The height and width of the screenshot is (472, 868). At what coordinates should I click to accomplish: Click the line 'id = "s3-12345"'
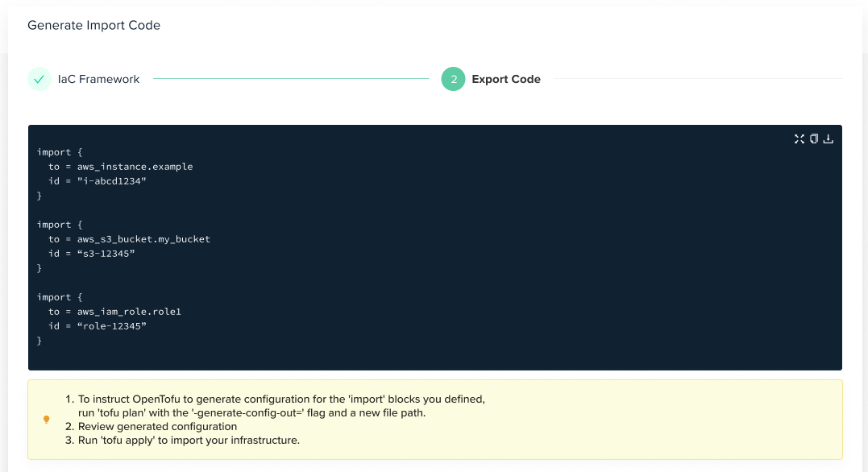pos(91,254)
